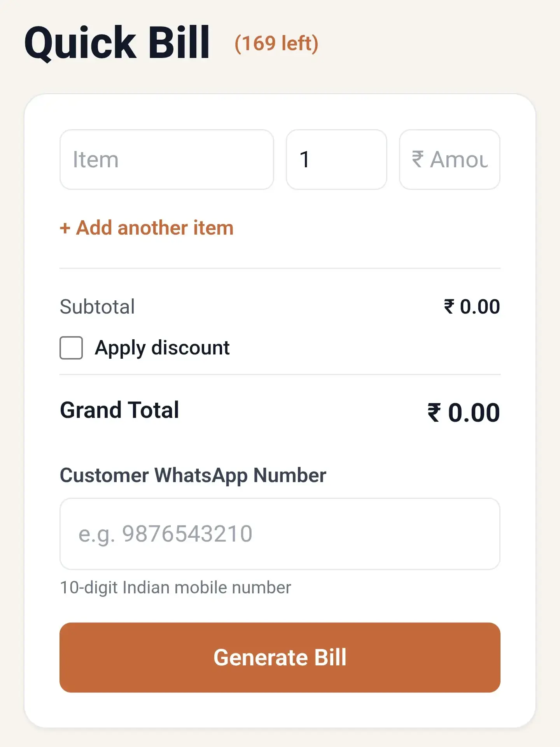Click the plus sign before Add another item

(x=65, y=228)
